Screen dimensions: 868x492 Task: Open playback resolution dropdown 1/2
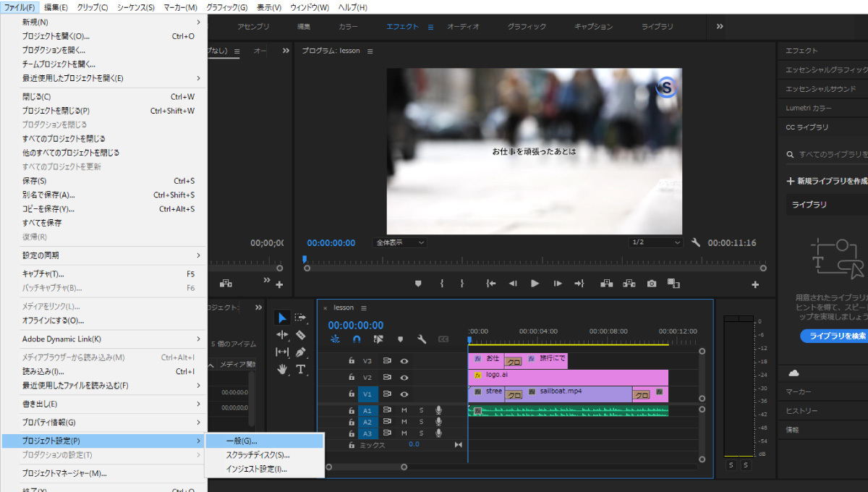pos(655,242)
